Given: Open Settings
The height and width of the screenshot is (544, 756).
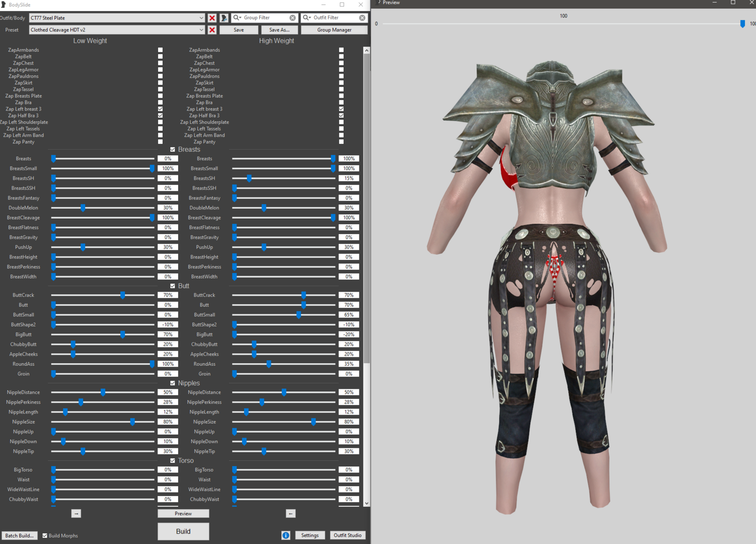Looking at the screenshot, I should coord(310,535).
